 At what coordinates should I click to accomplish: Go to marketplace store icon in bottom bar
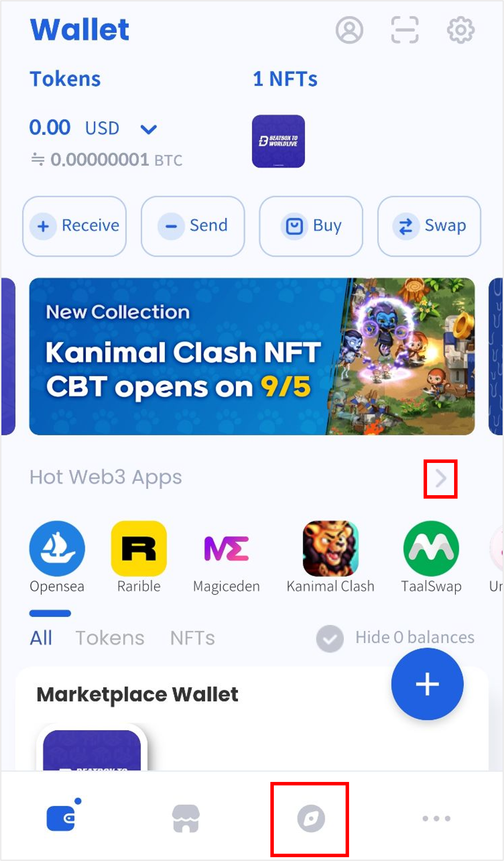(186, 818)
